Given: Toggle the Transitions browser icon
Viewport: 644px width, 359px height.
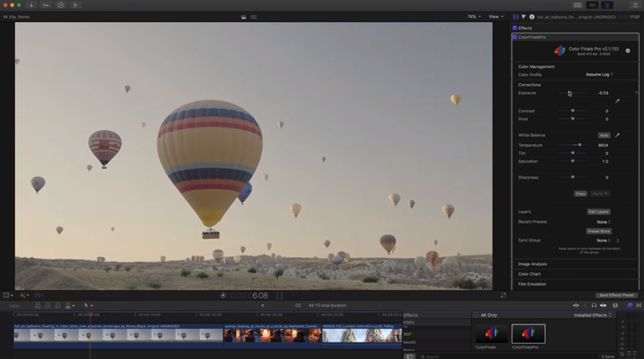Looking at the screenshot, I should click(x=639, y=306).
